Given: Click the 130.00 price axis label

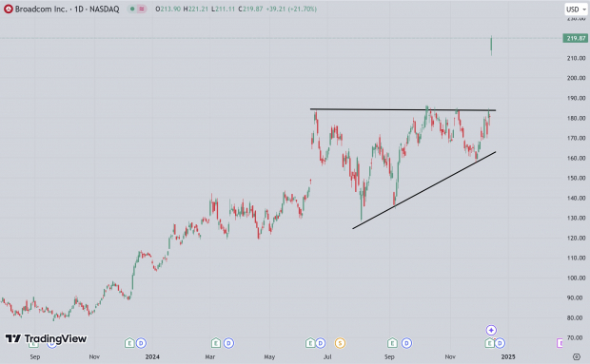Looking at the screenshot, I should 576,218.
